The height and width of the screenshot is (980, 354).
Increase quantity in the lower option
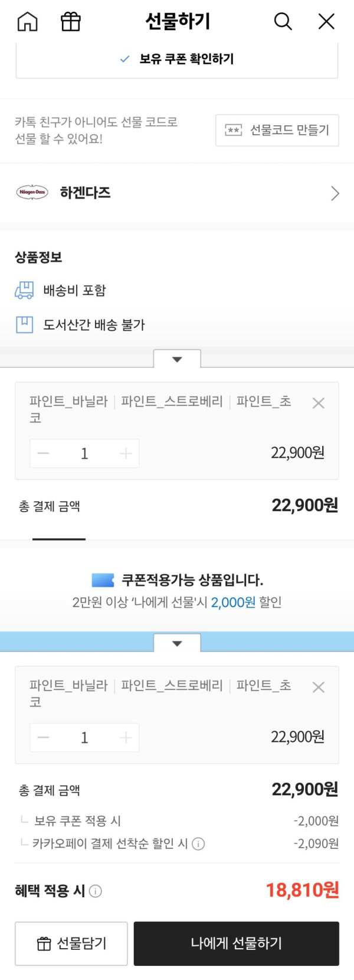(x=126, y=738)
